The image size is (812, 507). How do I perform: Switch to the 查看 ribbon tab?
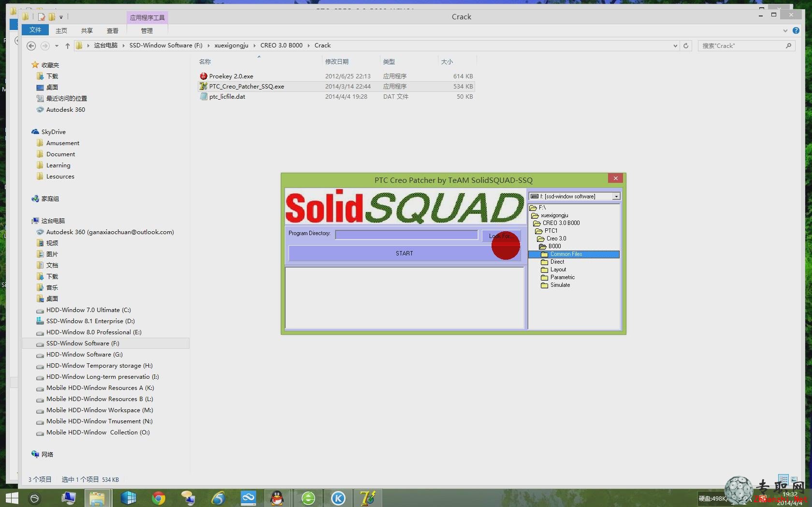coord(113,30)
